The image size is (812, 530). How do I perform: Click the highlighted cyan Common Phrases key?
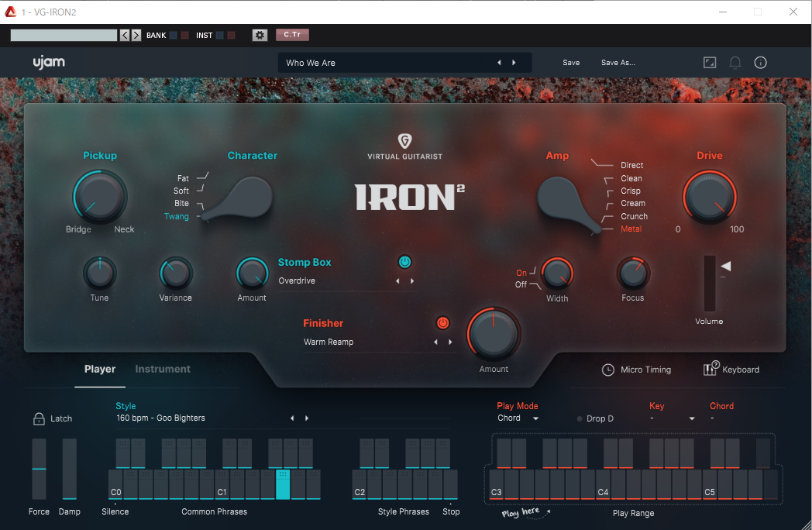click(x=283, y=484)
